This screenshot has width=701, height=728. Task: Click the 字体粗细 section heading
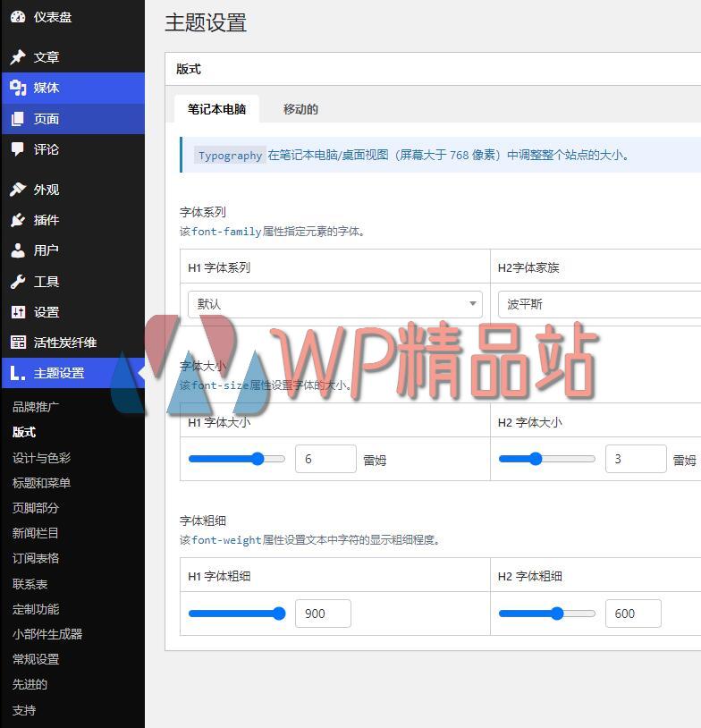pyautogui.click(x=203, y=521)
